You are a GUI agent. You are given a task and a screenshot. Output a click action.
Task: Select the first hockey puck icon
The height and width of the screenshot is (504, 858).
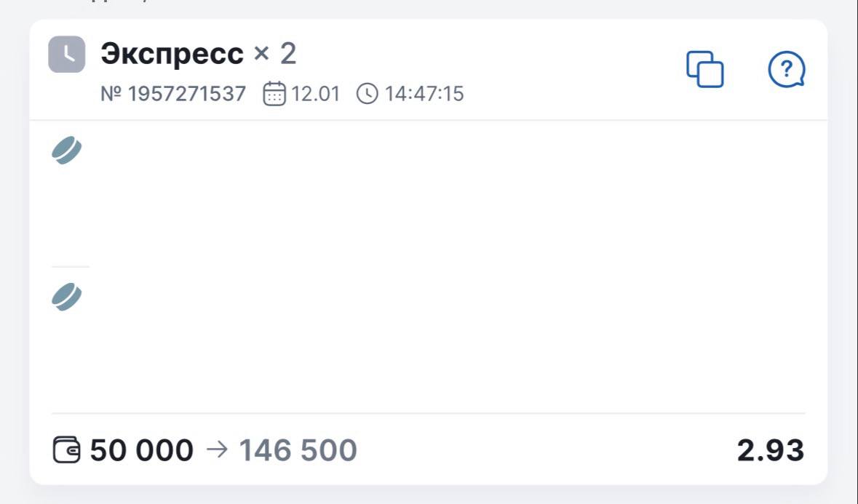pyautogui.click(x=66, y=151)
